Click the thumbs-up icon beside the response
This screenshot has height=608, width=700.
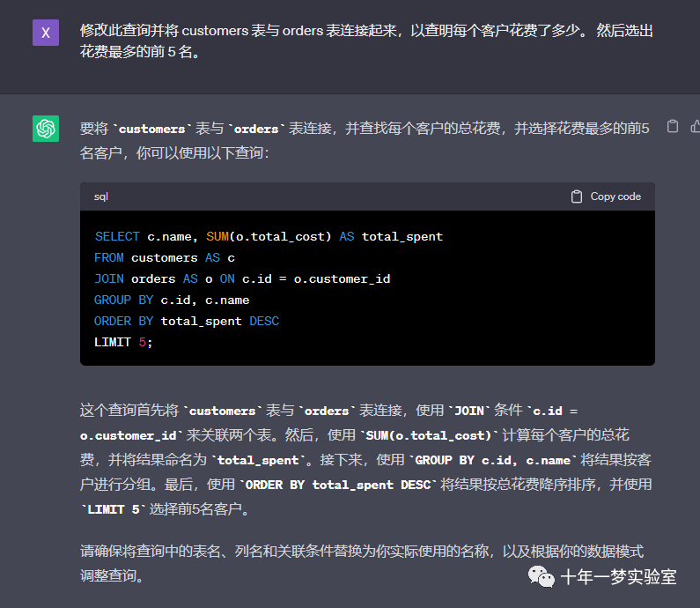point(695,126)
